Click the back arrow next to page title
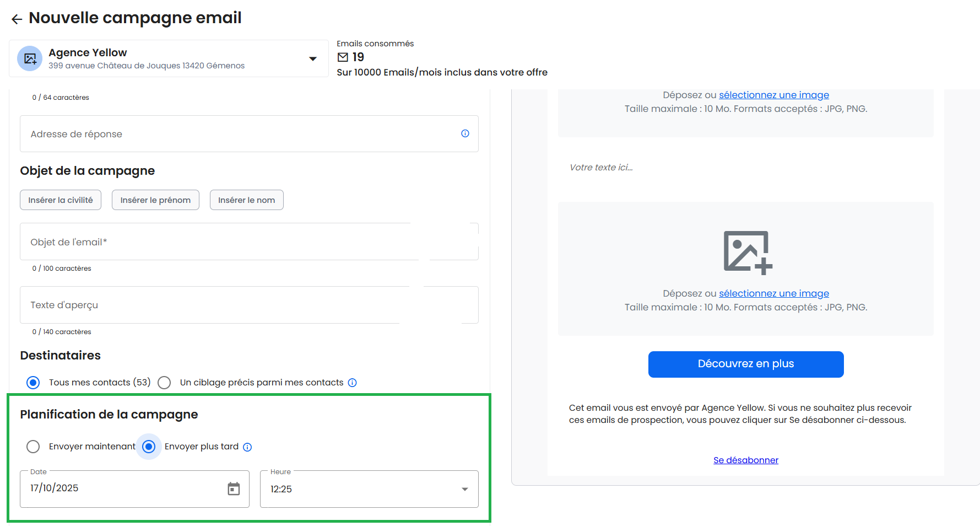The width and height of the screenshot is (980, 526). (x=17, y=19)
